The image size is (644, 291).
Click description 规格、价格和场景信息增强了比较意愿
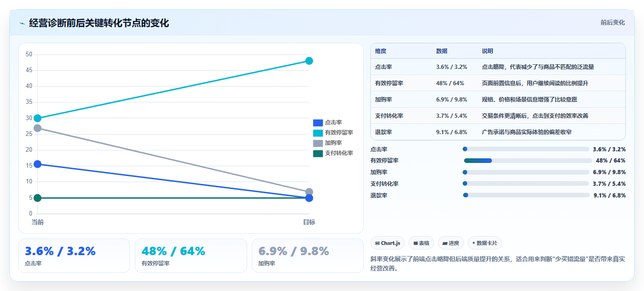click(x=529, y=100)
